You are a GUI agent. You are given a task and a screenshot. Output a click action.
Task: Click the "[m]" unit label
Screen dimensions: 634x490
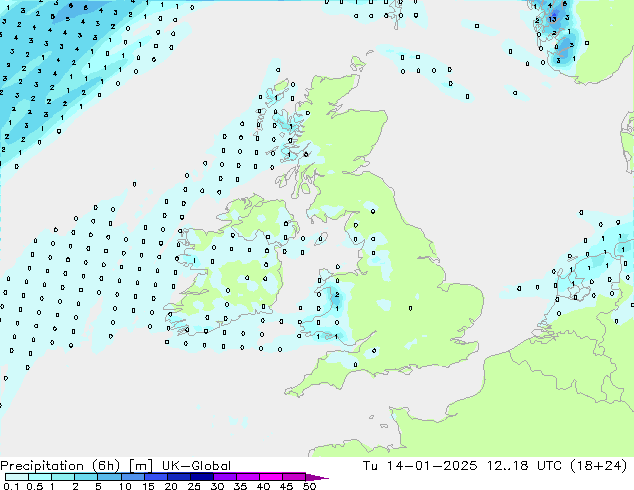pos(140,466)
